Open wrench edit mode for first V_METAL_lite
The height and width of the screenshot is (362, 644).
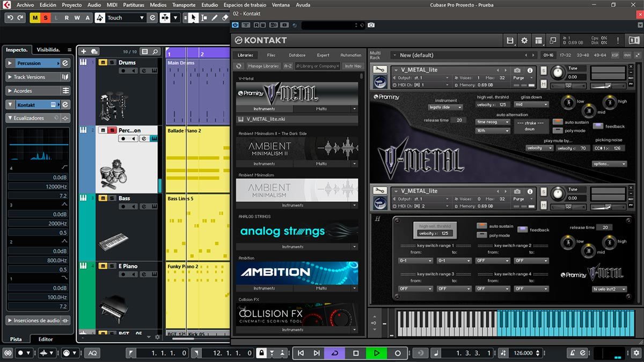tap(380, 70)
